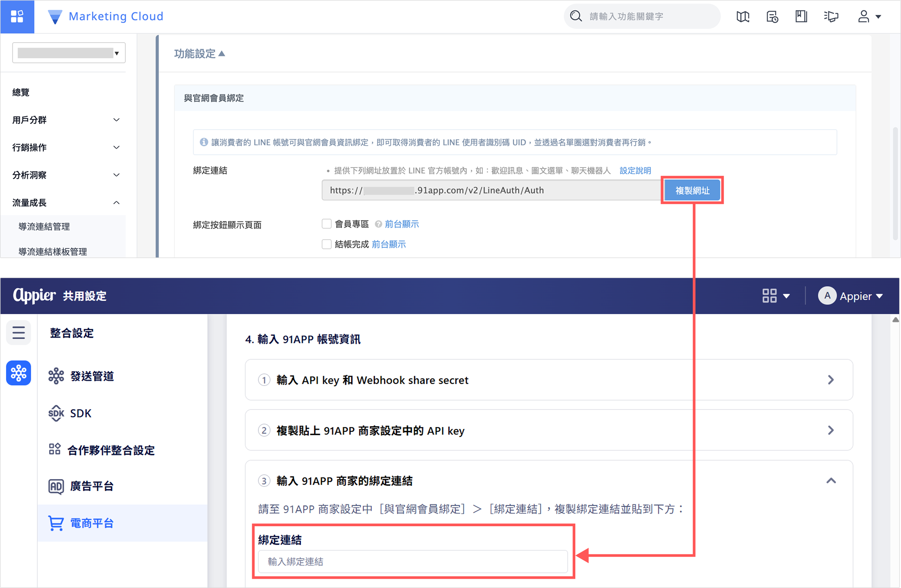This screenshot has width=901, height=588.
Task: Click the Appier logo
Action: click(34, 295)
